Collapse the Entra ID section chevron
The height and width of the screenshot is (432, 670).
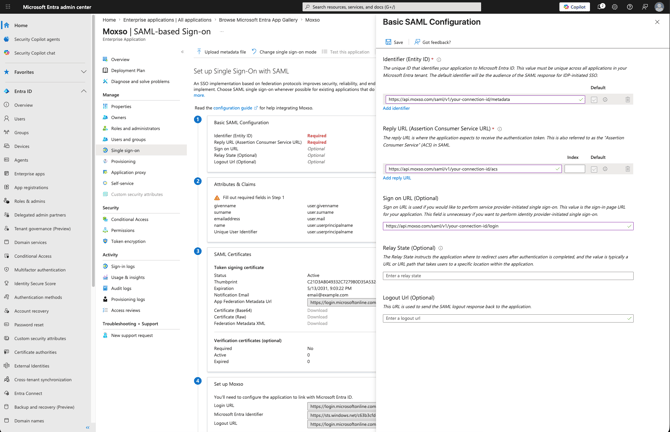pyautogui.click(x=83, y=91)
